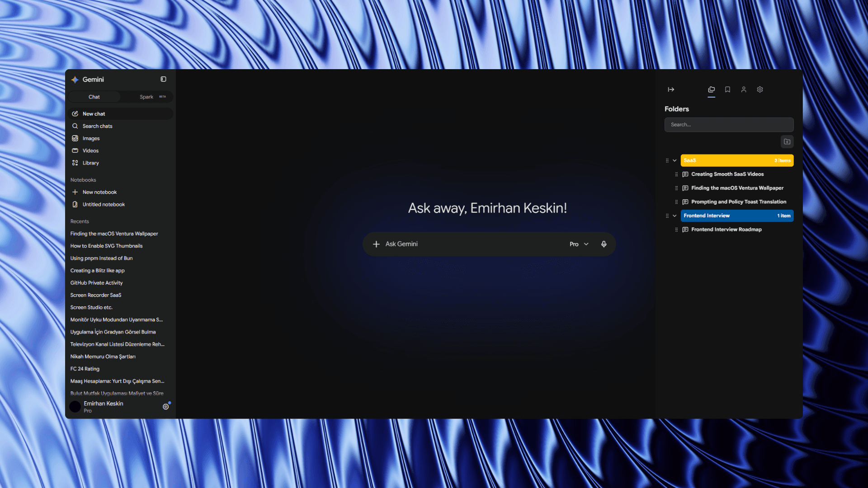The width and height of the screenshot is (868, 488).
Task: Open the Untitled notebook
Action: [x=120, y=204]
